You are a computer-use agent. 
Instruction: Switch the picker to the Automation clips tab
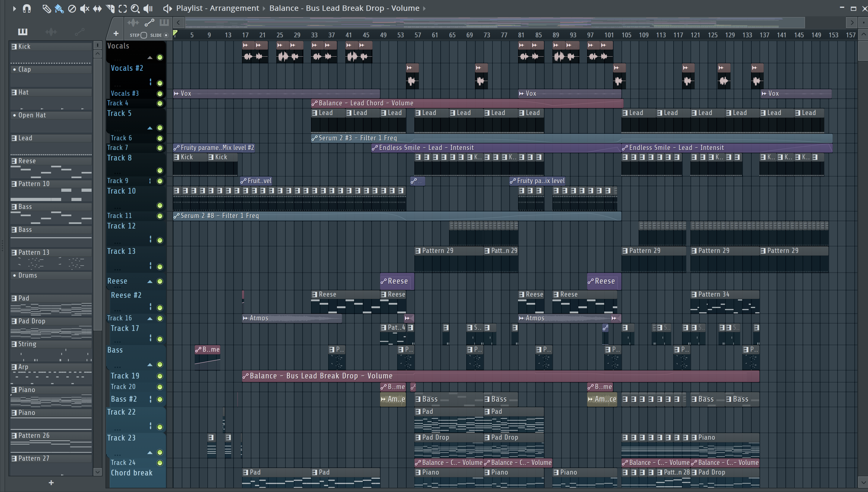coord(80,32)
